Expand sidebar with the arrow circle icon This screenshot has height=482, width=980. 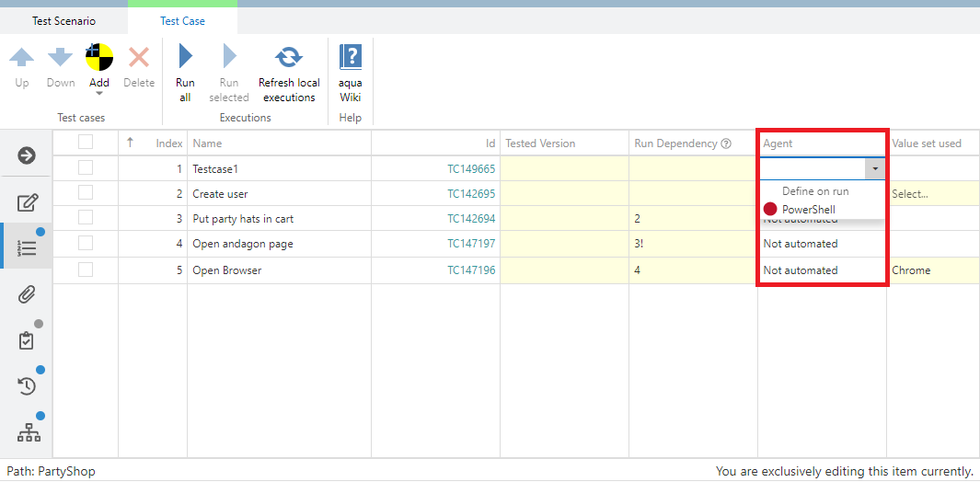pyautogui.click(x=27, y=155)
